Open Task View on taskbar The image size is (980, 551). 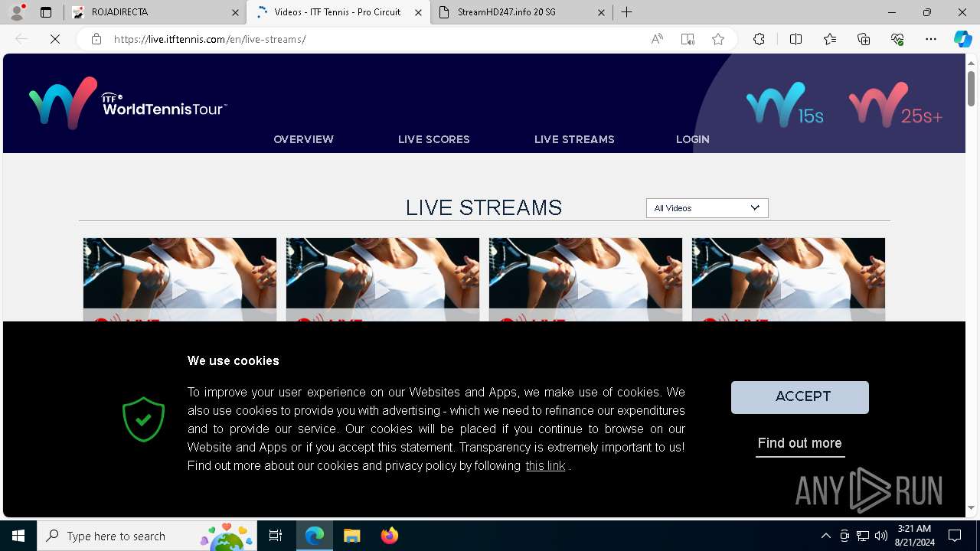pos(276,536)
